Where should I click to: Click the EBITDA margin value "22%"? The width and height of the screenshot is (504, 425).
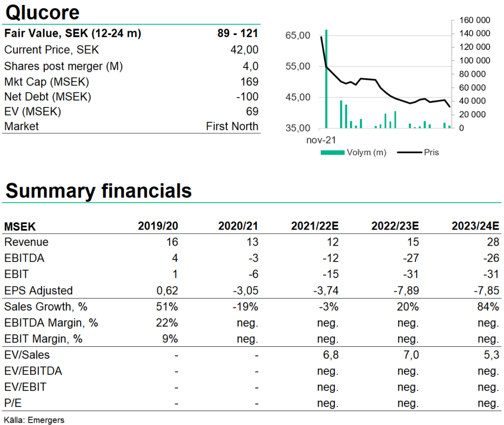[167, 323]
